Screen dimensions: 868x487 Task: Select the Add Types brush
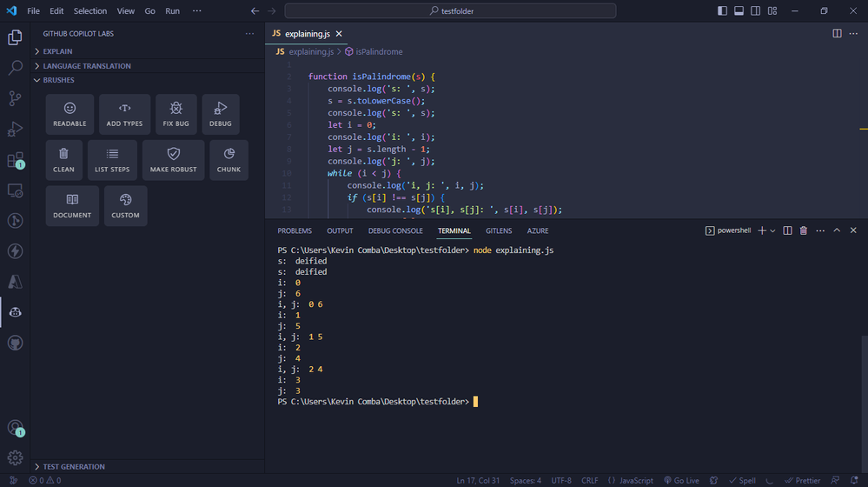(124, 114)
